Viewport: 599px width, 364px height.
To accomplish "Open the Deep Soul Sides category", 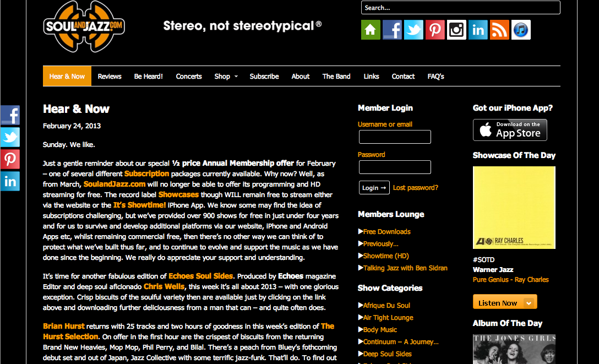I will 388,354.
